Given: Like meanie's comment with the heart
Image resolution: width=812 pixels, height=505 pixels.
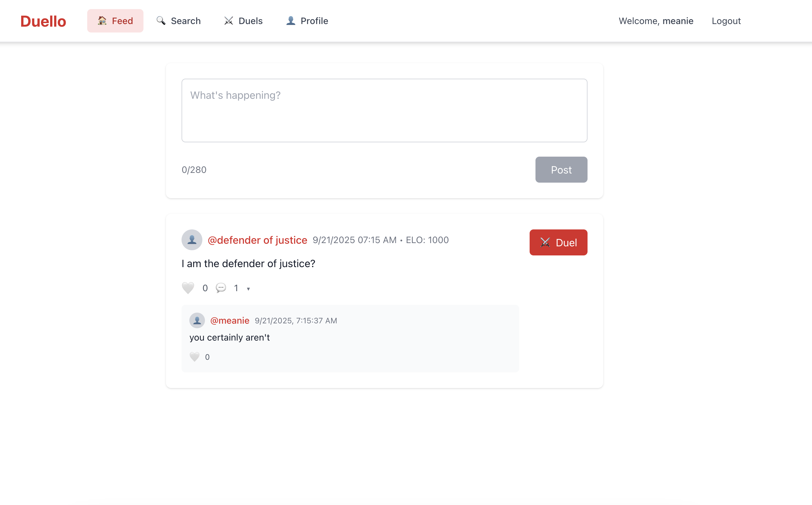Looking at the screenshot, I should (195, 357).
